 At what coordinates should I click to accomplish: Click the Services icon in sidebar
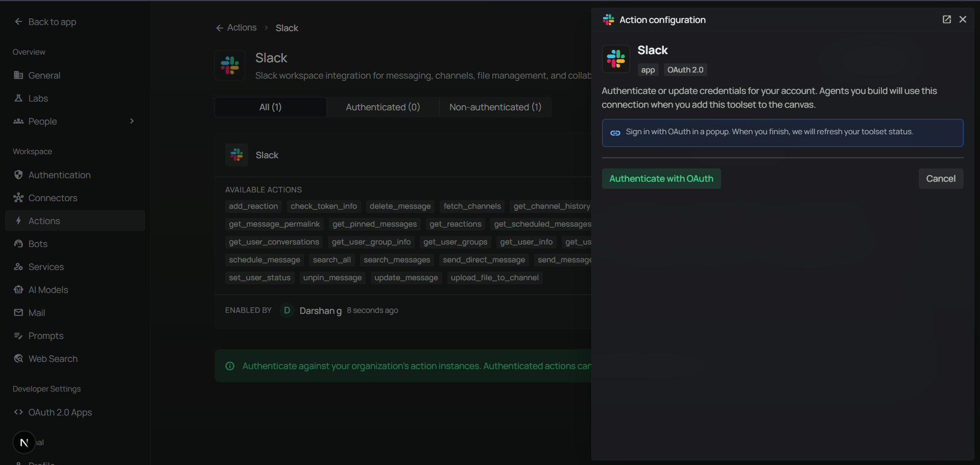point(18,266)
